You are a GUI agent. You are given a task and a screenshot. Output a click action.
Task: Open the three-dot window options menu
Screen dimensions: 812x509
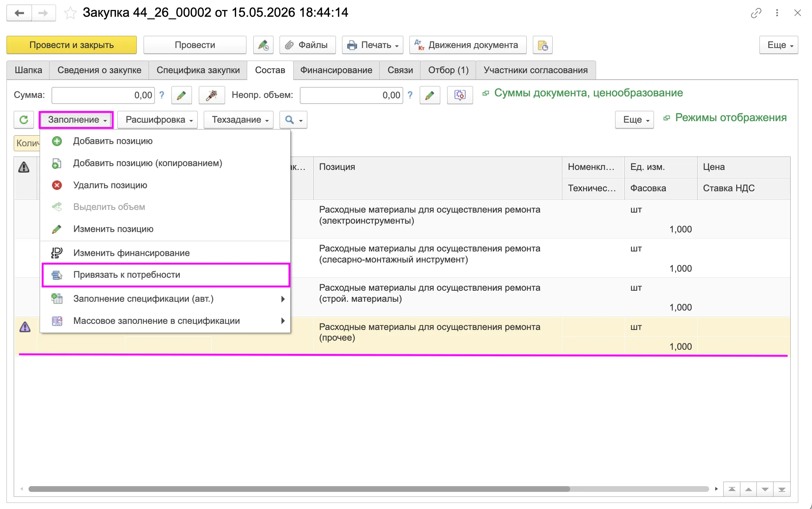(777, 13)
